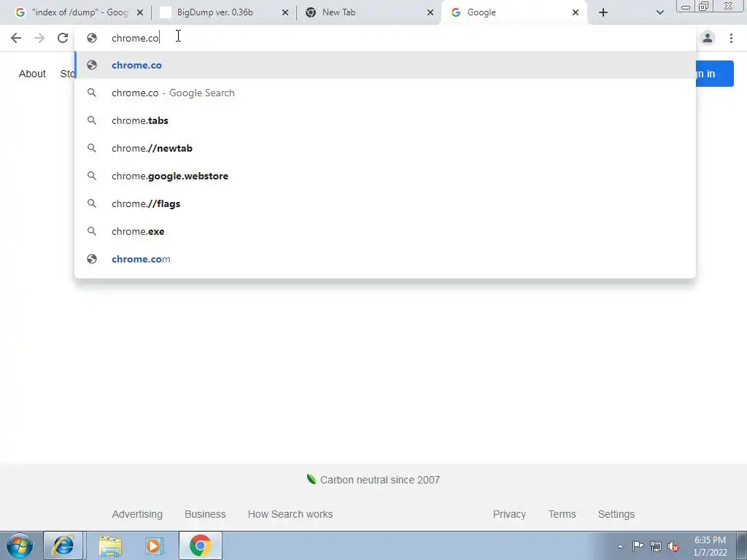Viewport: 747px width, 560px height.
Task: Open the Settings footer link
Action: click(x=616, y=514)
